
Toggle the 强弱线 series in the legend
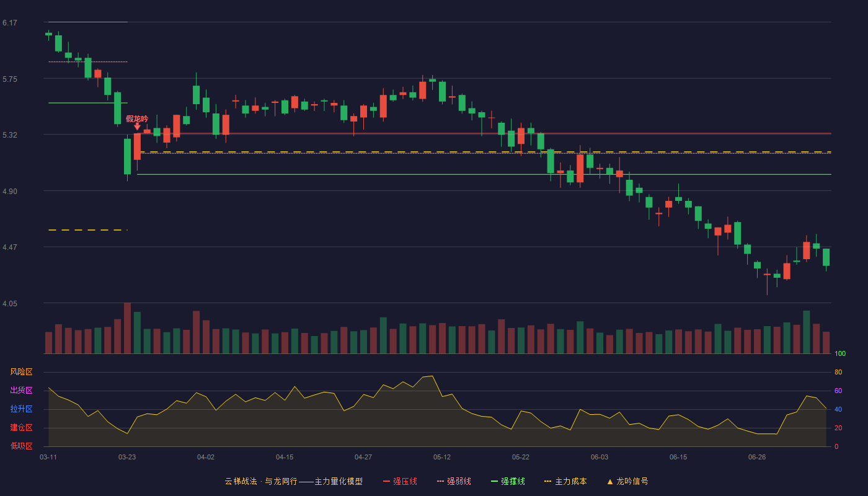click(x=459, y=481)
